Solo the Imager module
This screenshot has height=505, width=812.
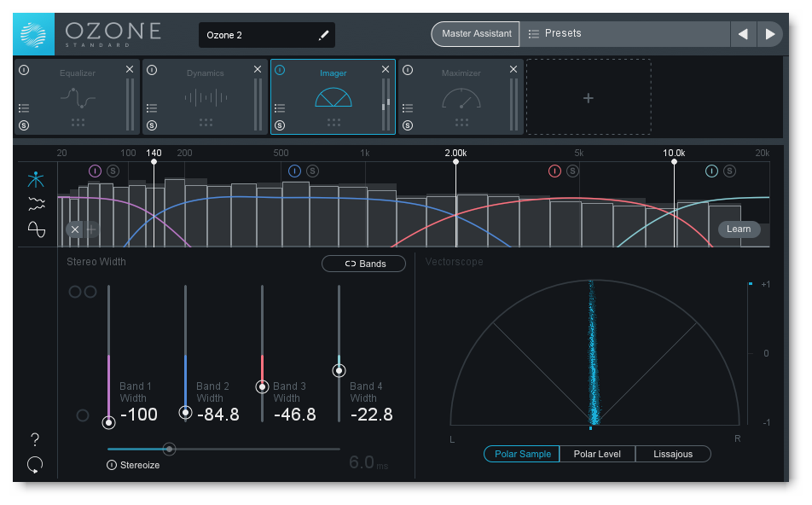280,125
